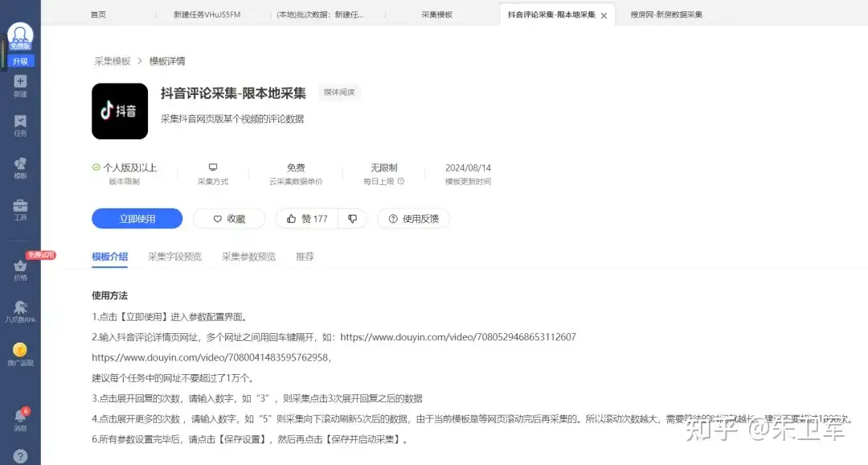
Task: Switch to the 首页 tab
Action: click(x=98, y=14)
